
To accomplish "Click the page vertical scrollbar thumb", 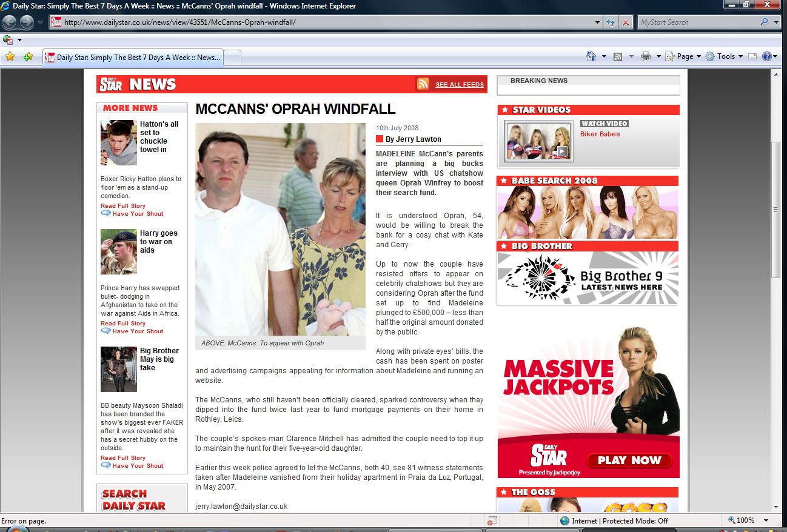I will click(775, 209).
